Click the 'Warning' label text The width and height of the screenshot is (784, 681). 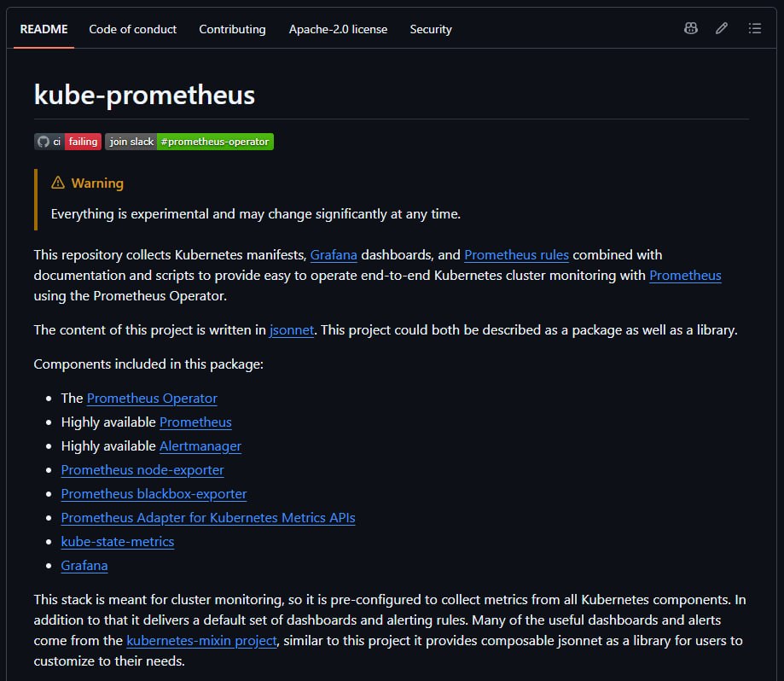(97, 183)
